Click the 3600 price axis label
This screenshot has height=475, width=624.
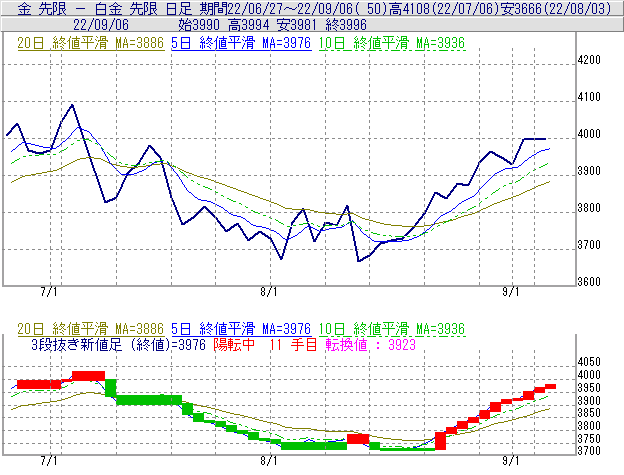coord(589,282)
